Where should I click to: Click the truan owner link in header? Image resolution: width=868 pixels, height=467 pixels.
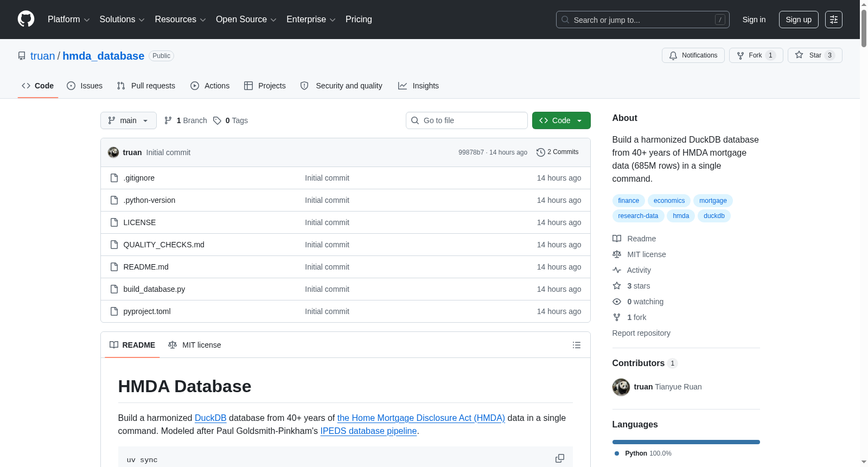[43, 56]
